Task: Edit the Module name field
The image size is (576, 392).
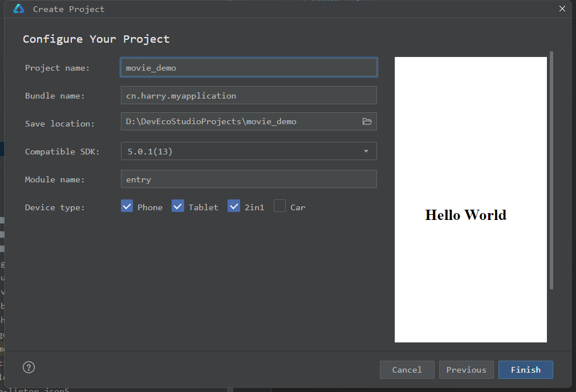Action: (249, 179)
